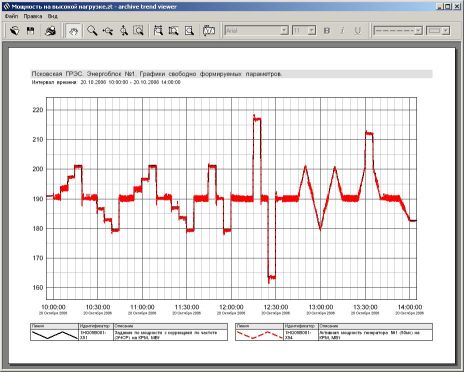This screenshot has height=372, width=464.
Task: Click the 11:30:00 time axis label
Action: pyautogui.click(x=187, y=307)
